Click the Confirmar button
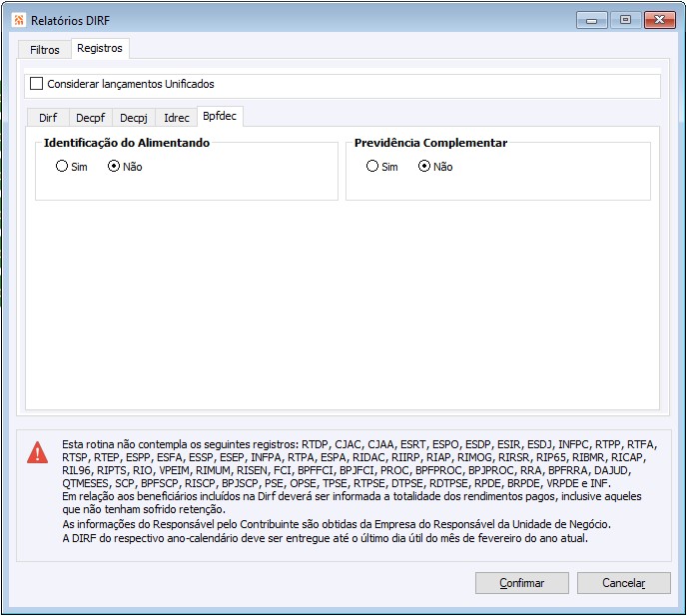Viewport: 687px width, 616px height. click(522, 583)
